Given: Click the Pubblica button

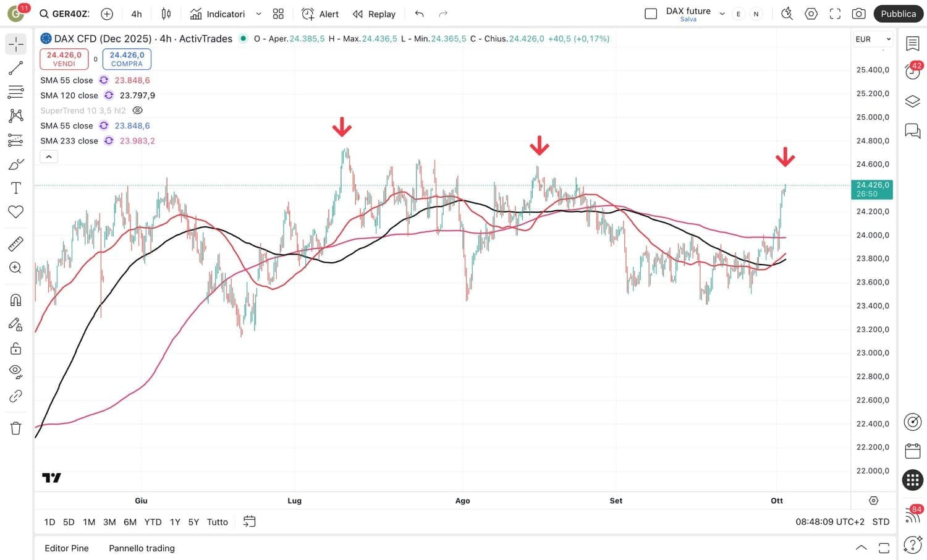Looking at the screenshot, I should (899, 14).
